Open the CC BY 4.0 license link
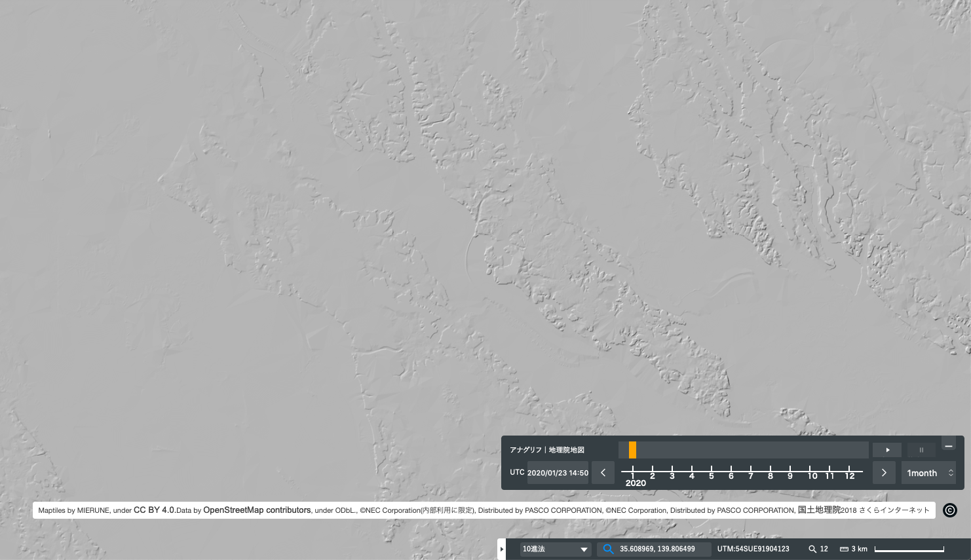Screen dimensions: 971x560 (154, 510)
